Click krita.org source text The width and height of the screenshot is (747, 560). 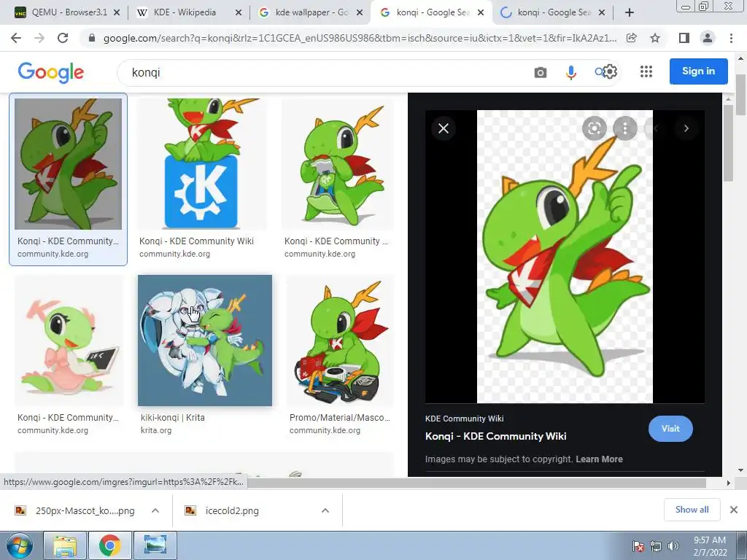coord(156,430)
